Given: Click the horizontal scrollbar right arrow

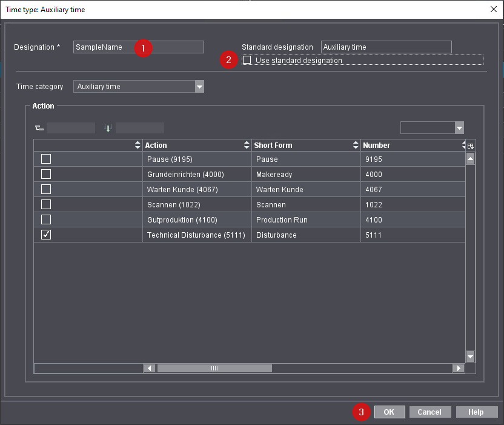Looking at the screenshot, I should [460, 368].
